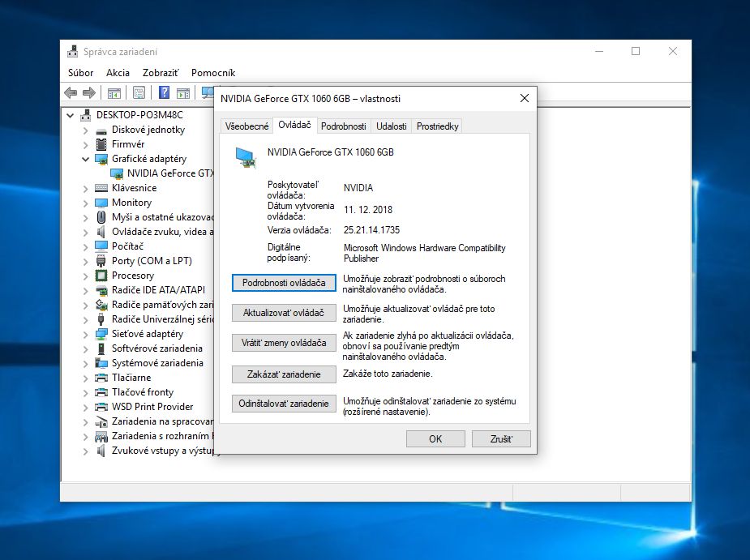Screen dimensions: 750x560
Task: Click the Radiče IDE ATA/ATAPI icon
Action: click(101, 290)
